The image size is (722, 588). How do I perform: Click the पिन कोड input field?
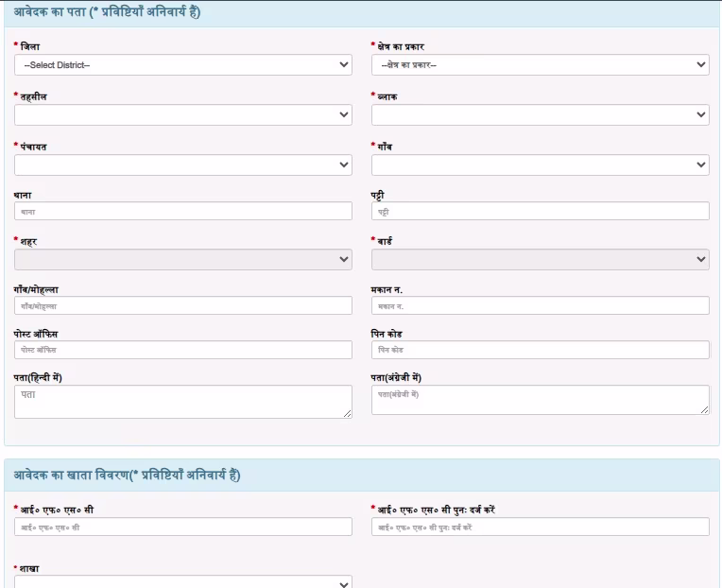point(540,351)
